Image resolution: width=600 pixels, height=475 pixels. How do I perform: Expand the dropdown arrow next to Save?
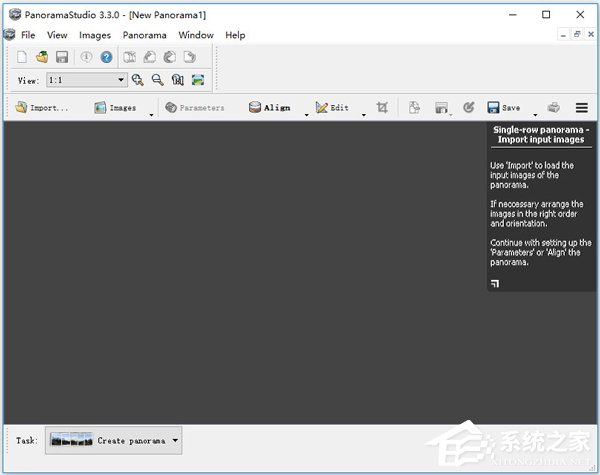[x=535, y=114]
